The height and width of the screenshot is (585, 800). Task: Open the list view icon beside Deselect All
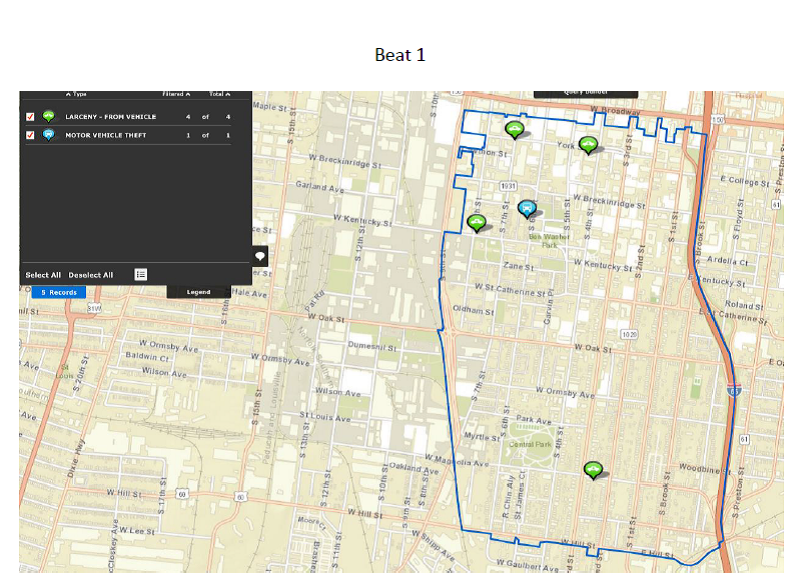click(141, 274)
